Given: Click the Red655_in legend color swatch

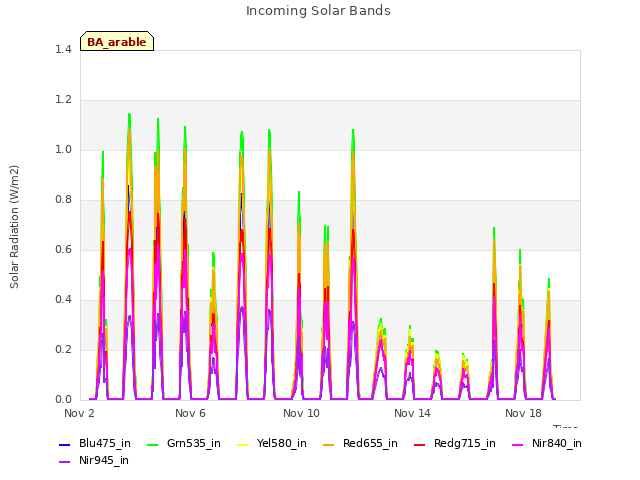Looking at the screenshot, I should pyautogui.click(x=329, y=444).
